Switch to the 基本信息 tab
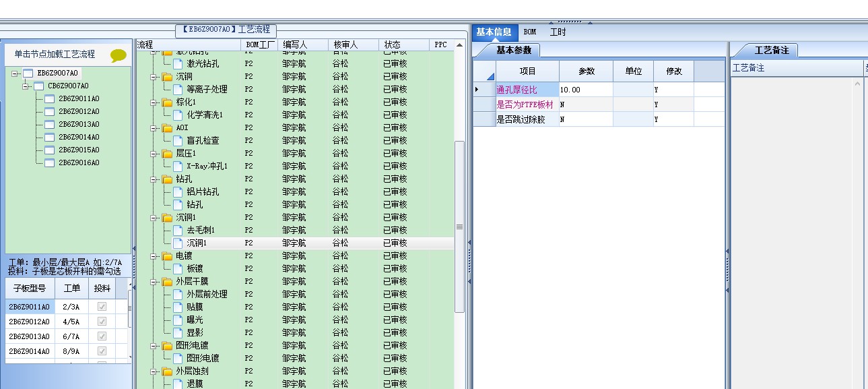The image size is (868, 389). pyautogui.click(x=494, y=32)
